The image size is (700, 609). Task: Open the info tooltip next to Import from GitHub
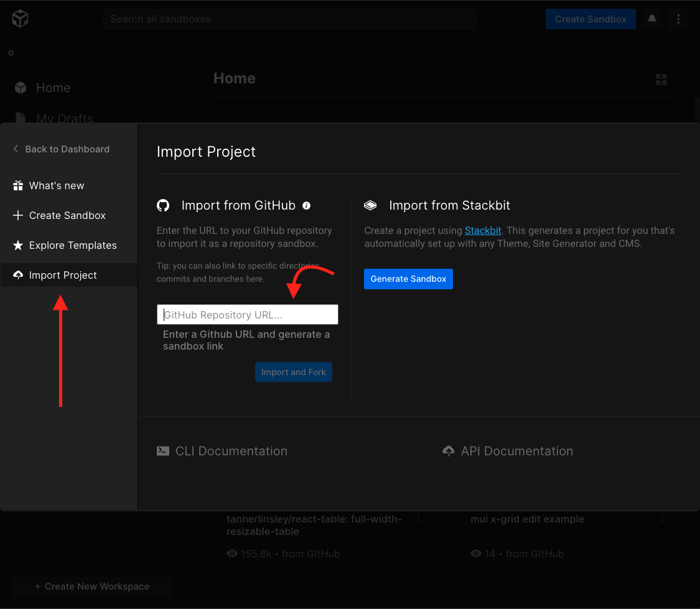click(306, 205)
